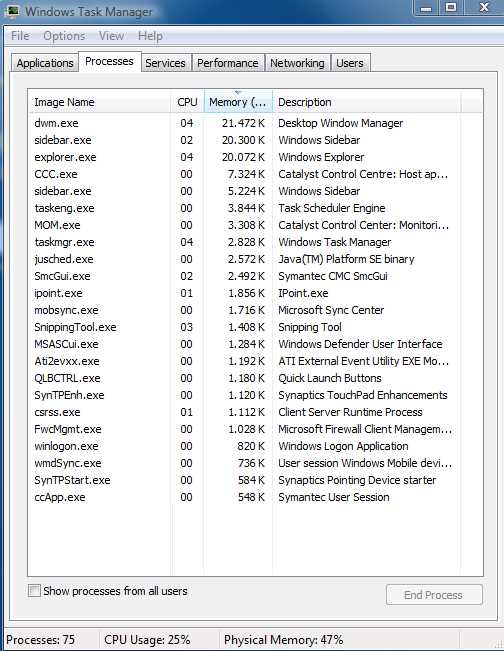
Task: Open the Help menu
Action: pyautogui.click(x=150, y=36)
